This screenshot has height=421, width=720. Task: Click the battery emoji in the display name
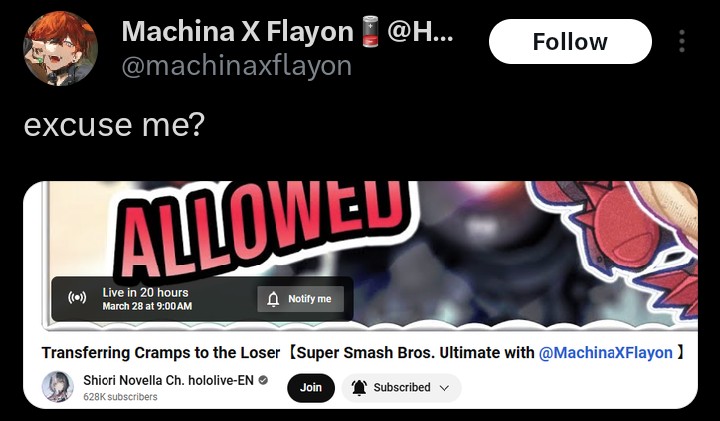pos(370,31)
